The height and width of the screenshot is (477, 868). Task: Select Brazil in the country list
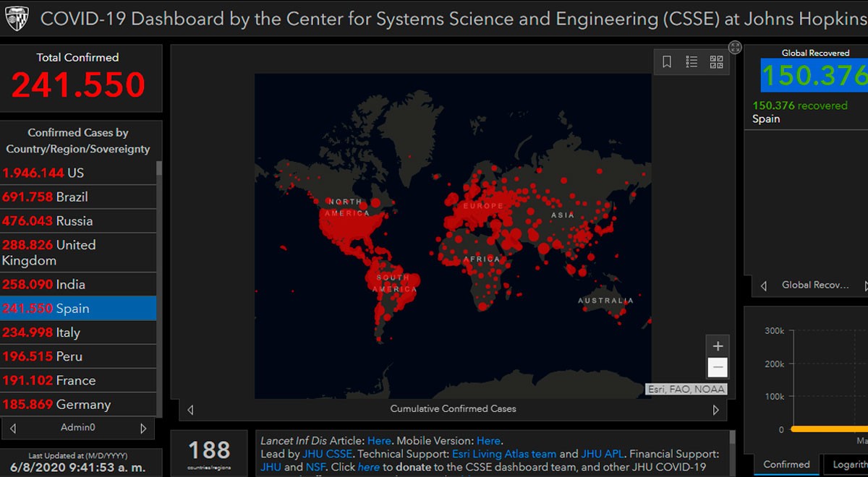78,197
